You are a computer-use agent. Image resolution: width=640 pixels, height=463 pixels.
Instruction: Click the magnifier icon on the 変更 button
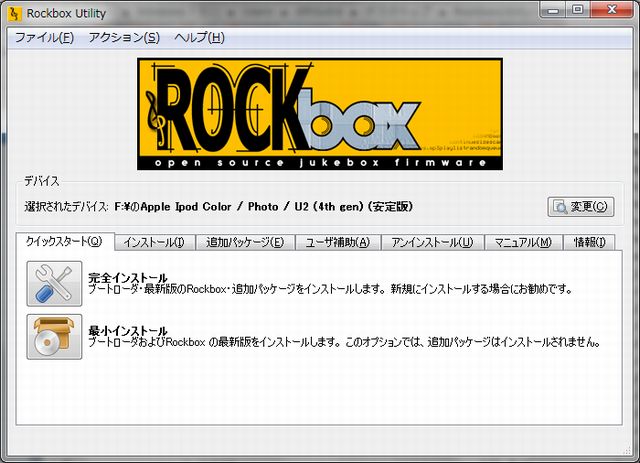pos(560,207)
